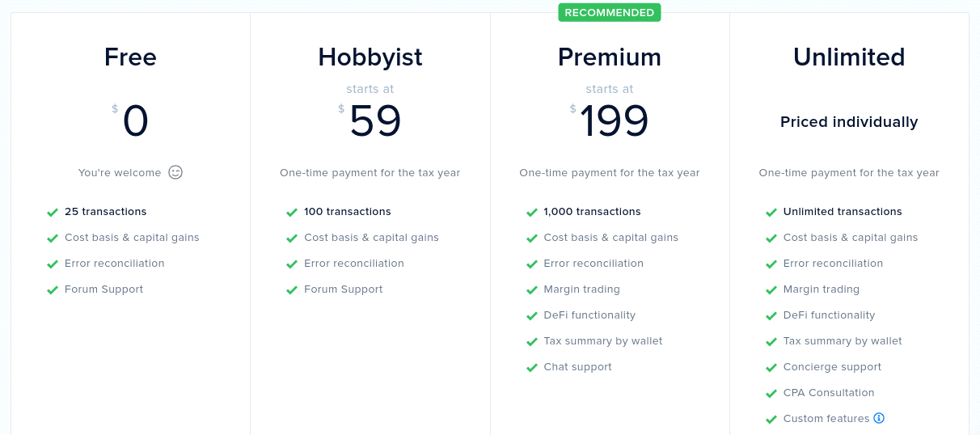The width and height of the screenshot is (980, 435).
Task: Click checkmark beside 100 transactions
Action: 292,212
